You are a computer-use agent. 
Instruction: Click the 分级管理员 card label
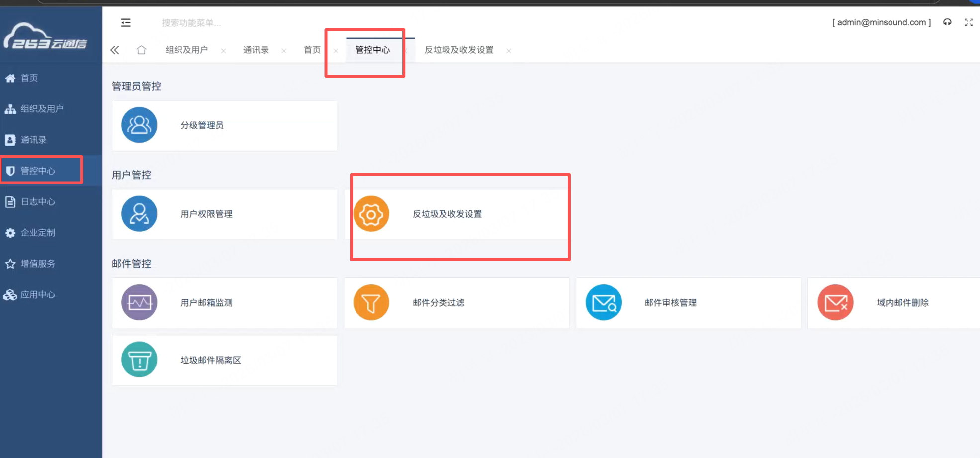pos(202,125)
